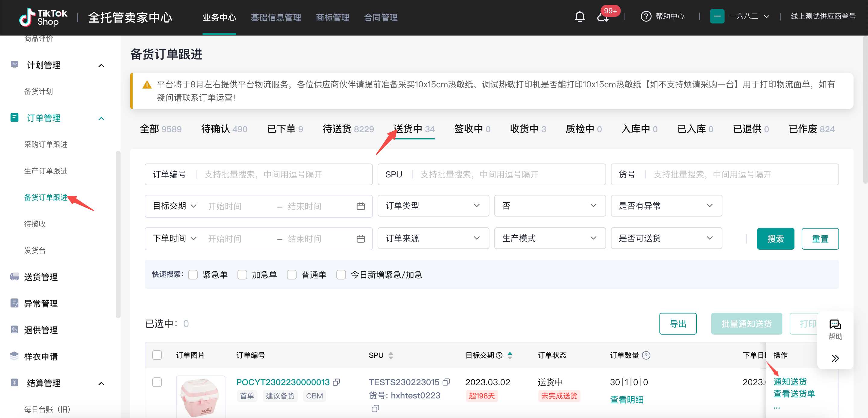The height and width of the screenshot is (418, 868).
Task: Click the 退供管理 sidebar icon
Action: (x=14, y=329)
